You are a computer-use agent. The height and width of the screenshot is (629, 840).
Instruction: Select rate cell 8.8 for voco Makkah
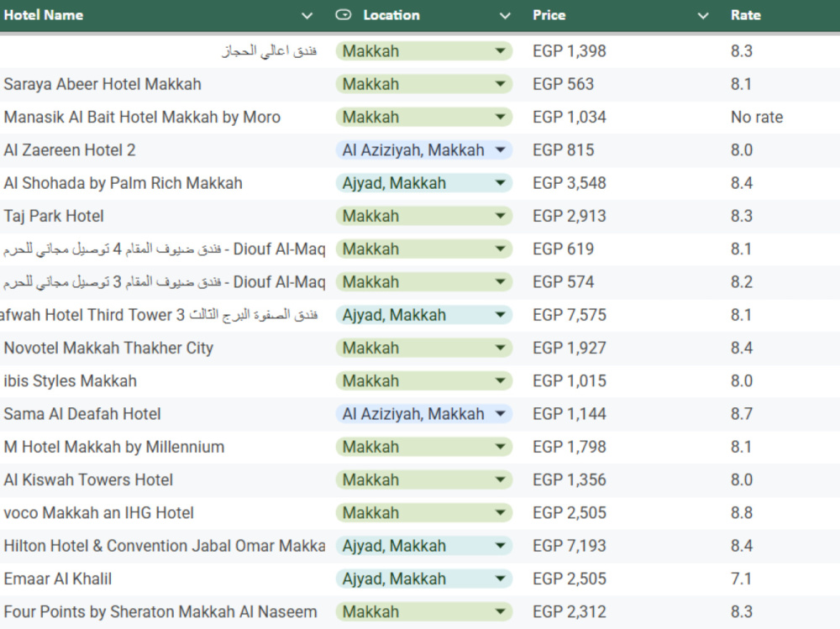tap(742, 513)
